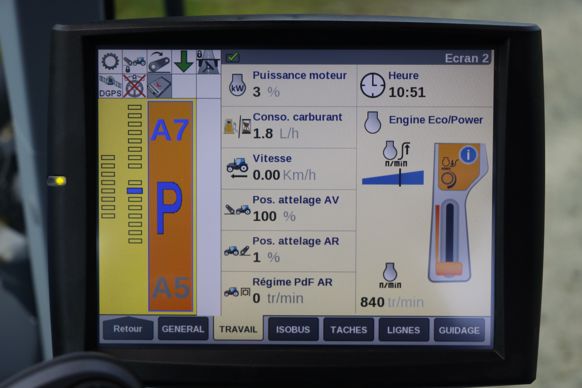
Task: Tap the kW engine power icon
Action: click(x=238, y=85)
